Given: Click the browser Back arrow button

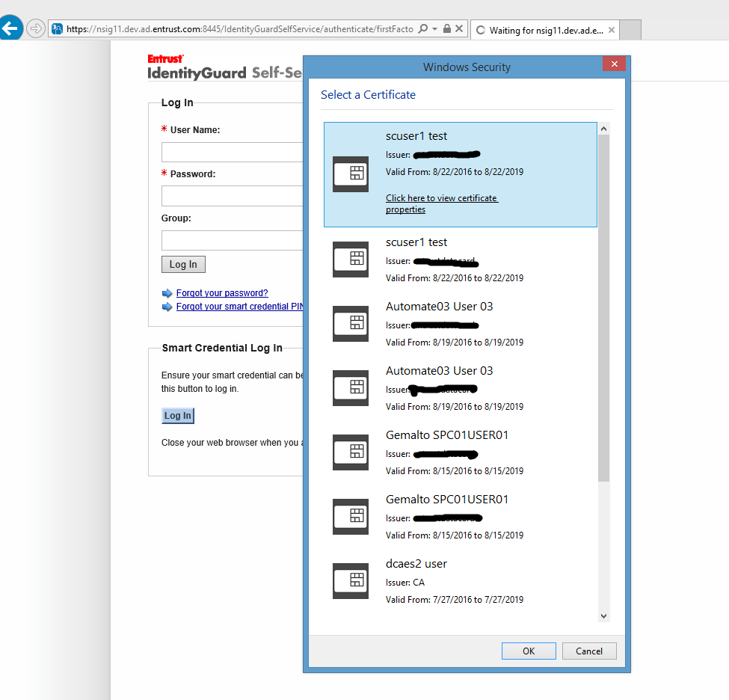Looking at the screenshot, I should coord(10,29).
